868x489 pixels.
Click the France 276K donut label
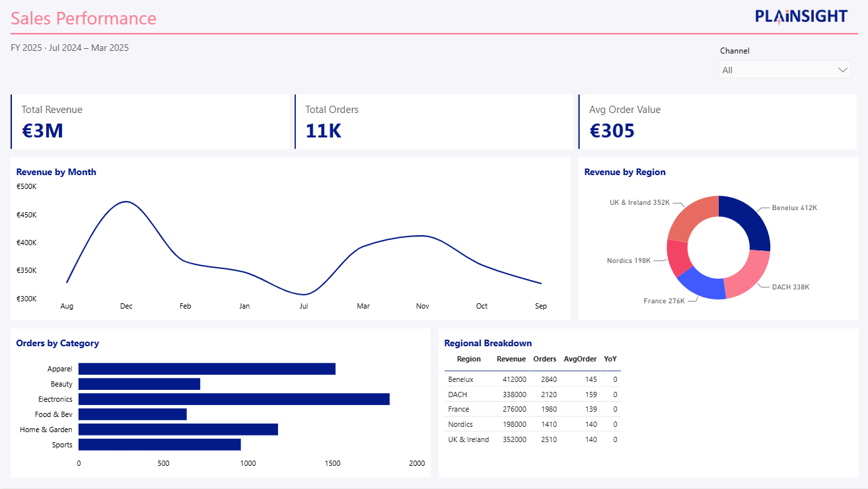(x=664, y=301)
